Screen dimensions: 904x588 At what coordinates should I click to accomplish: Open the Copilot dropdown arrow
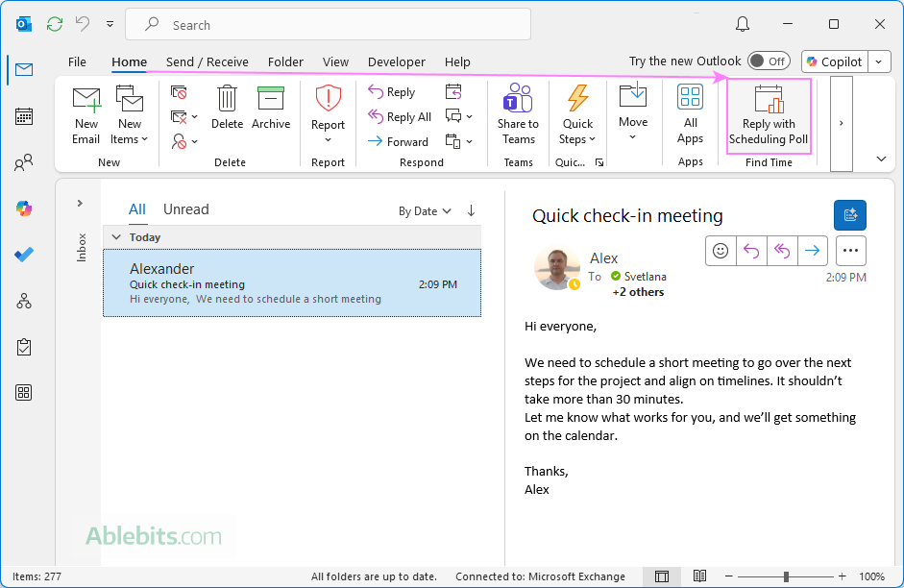pos(878,61)
